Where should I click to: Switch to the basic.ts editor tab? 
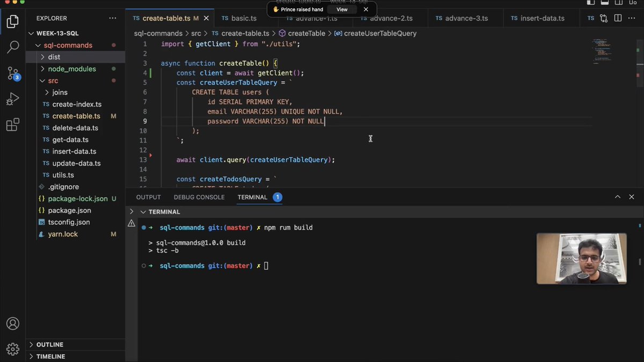pos(244,18)
